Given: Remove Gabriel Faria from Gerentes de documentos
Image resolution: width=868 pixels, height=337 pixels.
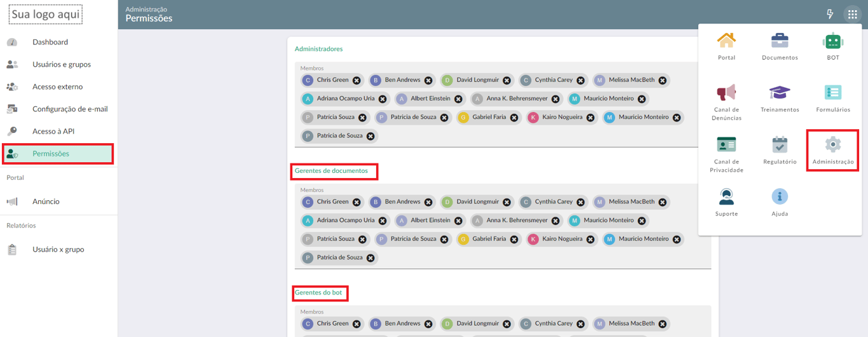Looking at the screenshot, I should pos(514,240).
